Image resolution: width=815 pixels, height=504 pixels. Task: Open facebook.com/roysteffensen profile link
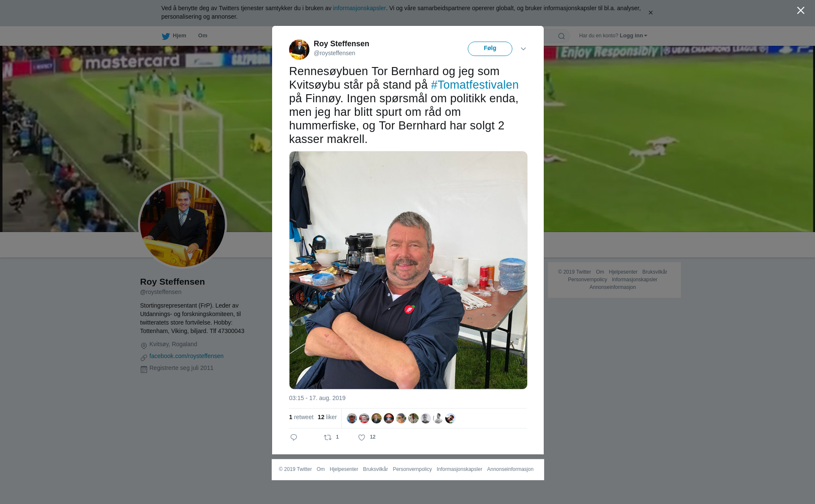click(x=186, y=356)
